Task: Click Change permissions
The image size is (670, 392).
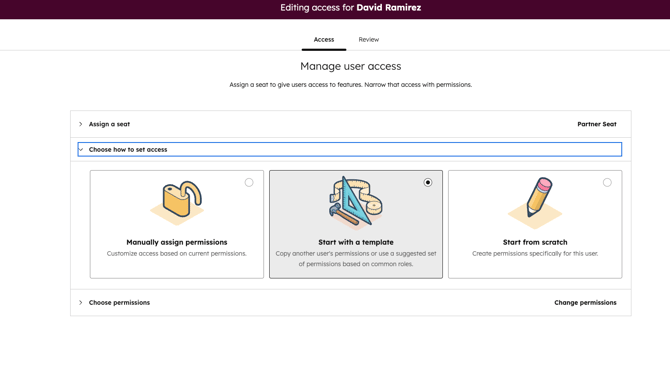Action: (x=585, y=302)
